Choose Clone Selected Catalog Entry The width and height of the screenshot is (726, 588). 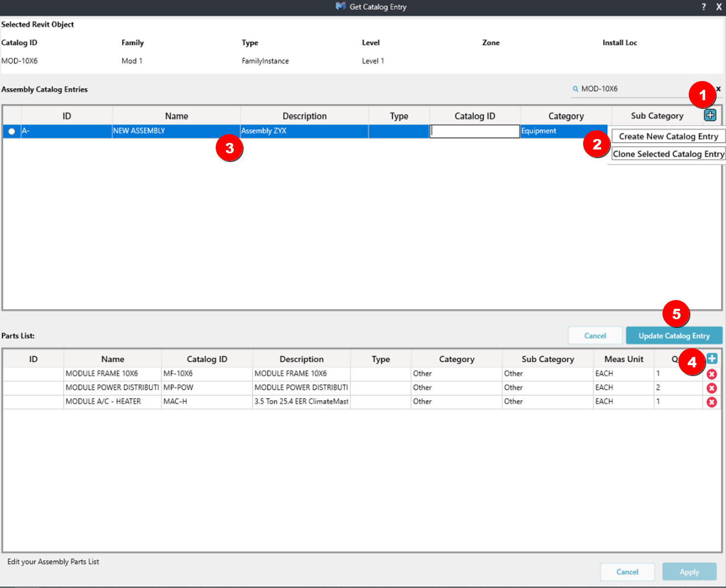click(x=668, y=154)
